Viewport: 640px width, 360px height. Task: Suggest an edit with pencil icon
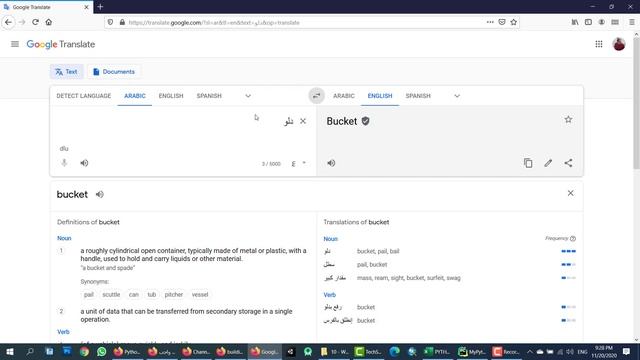click(x=548, y=163)
